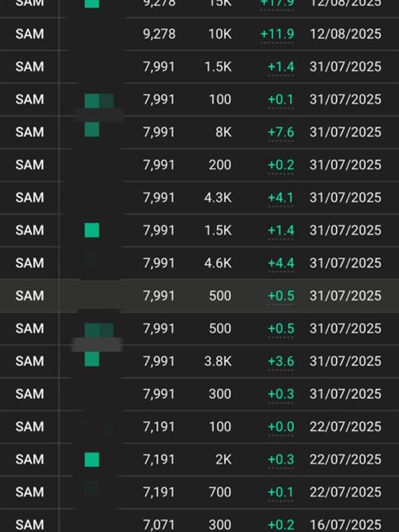Select the +0.0 change value on 22/07/2025

[x=281, y=427]
